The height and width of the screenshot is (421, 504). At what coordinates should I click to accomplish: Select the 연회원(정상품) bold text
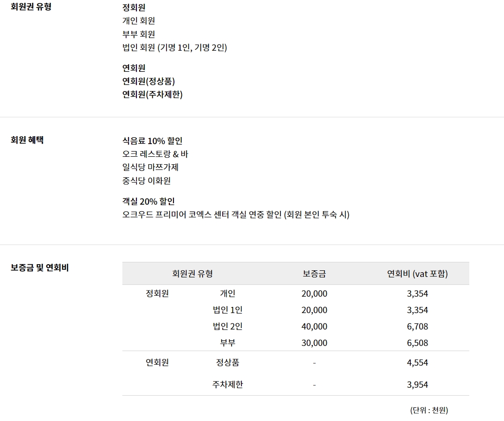pyautogui.click(x=149, y=81)
